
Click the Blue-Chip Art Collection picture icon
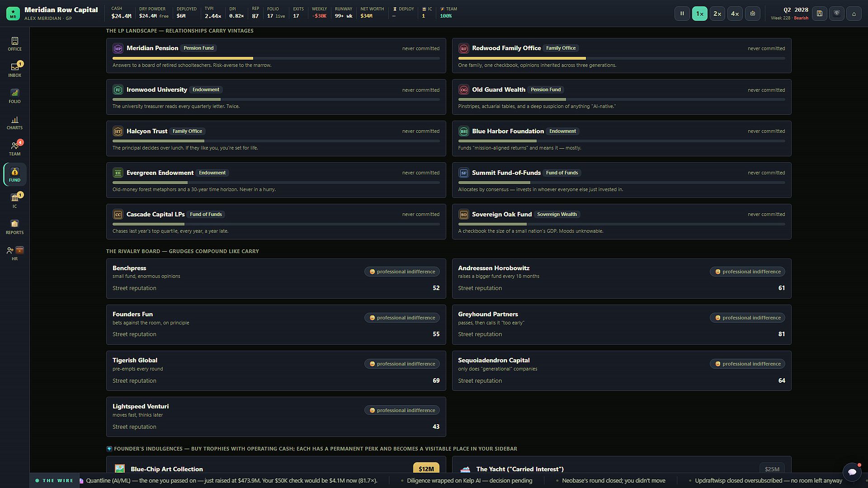click(120, 469)
